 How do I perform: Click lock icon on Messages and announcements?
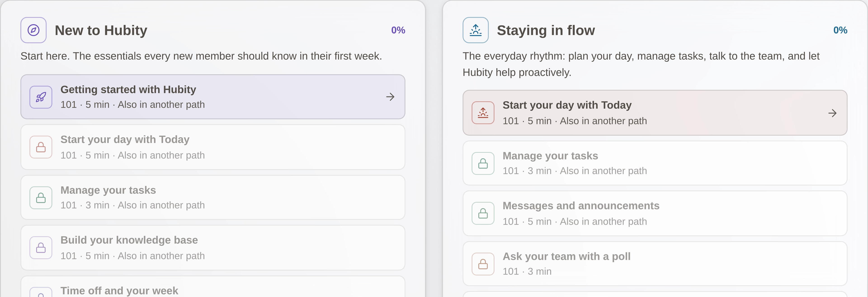tap(483, 213)
